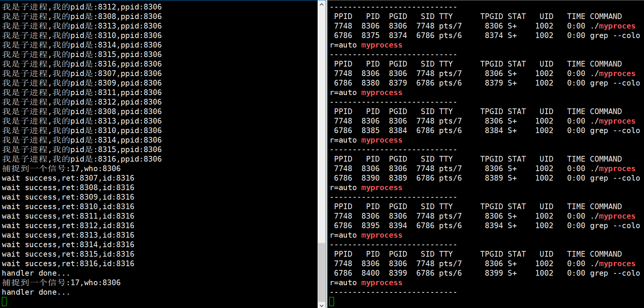Click line 'wait success,ret:8307,id:8316'

pos(68,178)
